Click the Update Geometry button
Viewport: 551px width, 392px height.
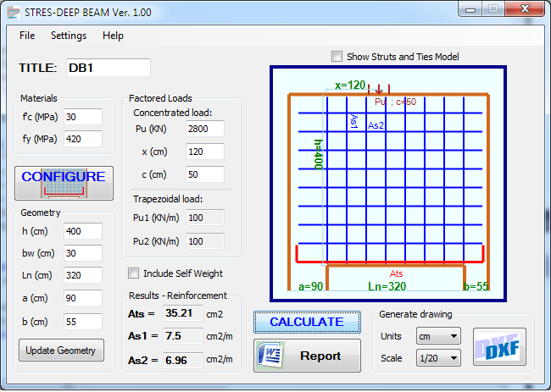tap(61, 351)
